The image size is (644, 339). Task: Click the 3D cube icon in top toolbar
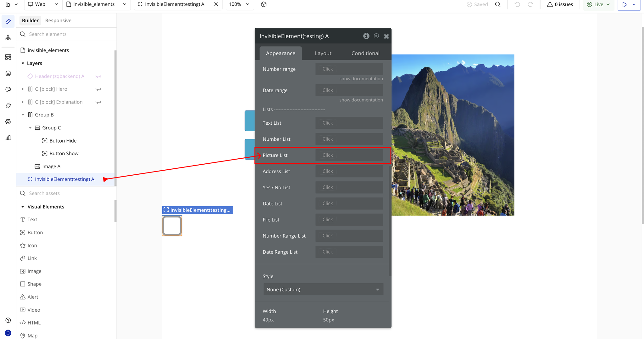(264, 4)
